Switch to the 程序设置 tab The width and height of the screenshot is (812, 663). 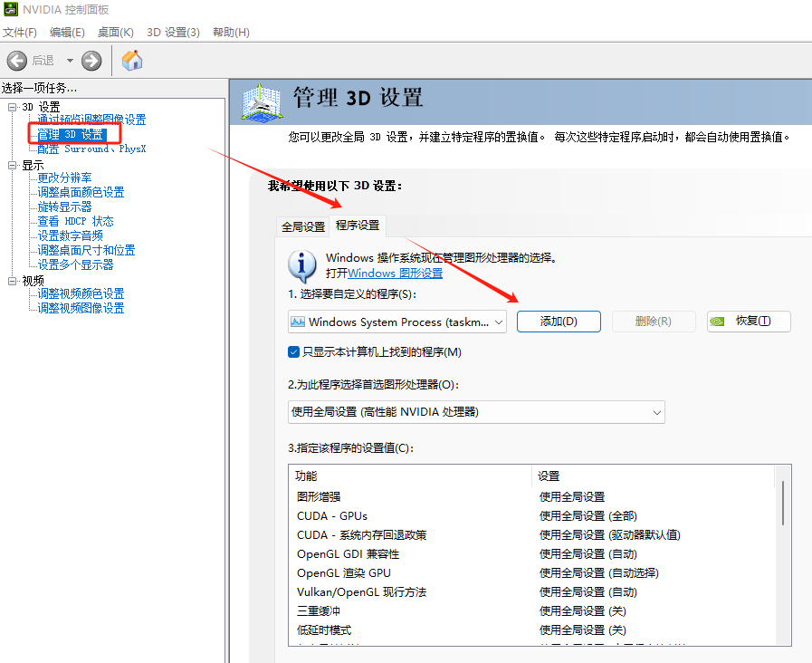pos(358,226)
